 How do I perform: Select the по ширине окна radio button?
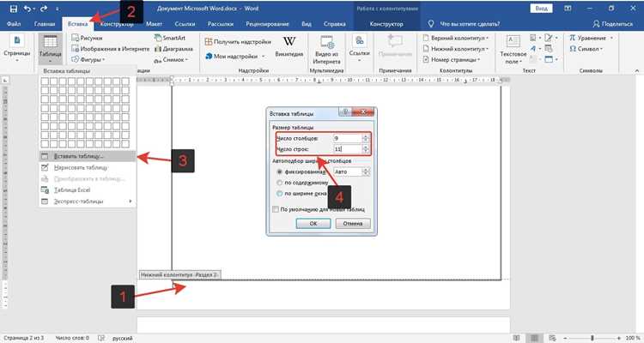coord(280,193)
